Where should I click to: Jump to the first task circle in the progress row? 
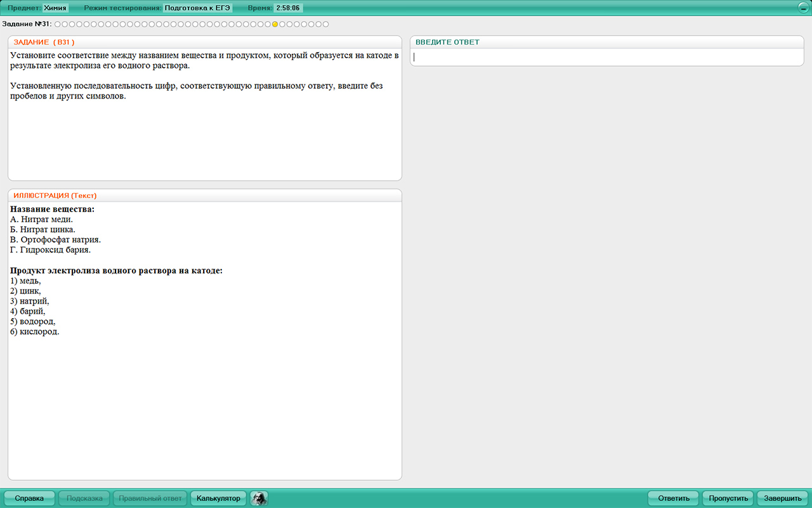tap(57, 24)
